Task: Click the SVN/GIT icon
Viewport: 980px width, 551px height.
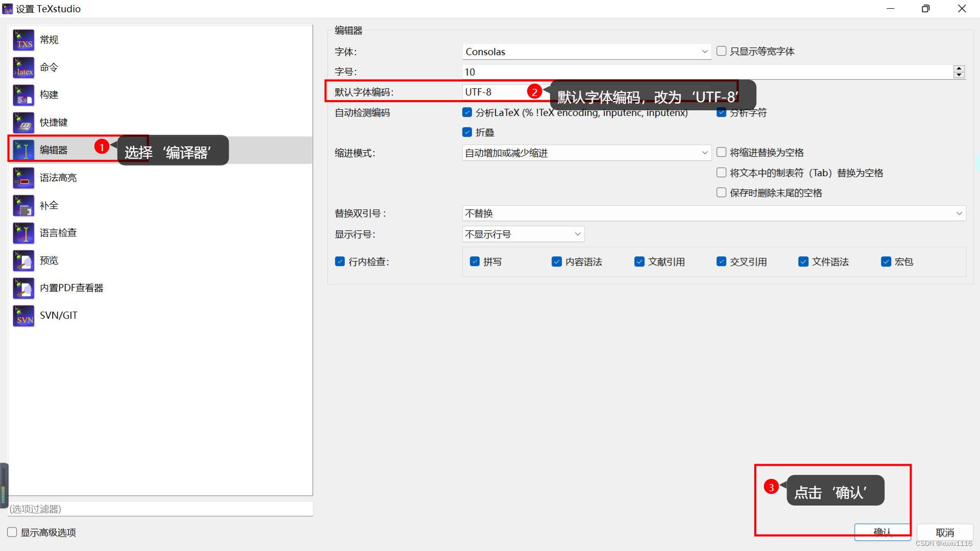Action: [x=23, y=316]
